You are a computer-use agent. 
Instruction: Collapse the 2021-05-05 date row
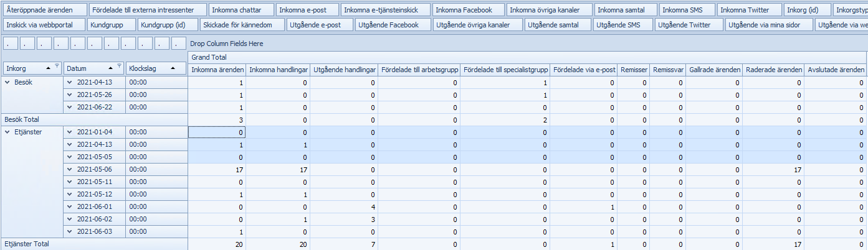pos(70,157)
